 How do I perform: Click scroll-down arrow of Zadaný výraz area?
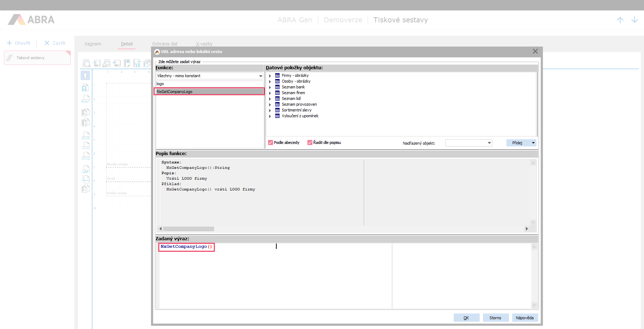click(x=535, y=305)
